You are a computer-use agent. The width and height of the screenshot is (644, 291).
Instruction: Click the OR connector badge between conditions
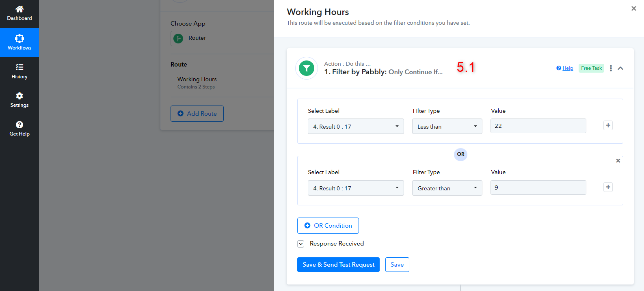[x=460, y=154]
